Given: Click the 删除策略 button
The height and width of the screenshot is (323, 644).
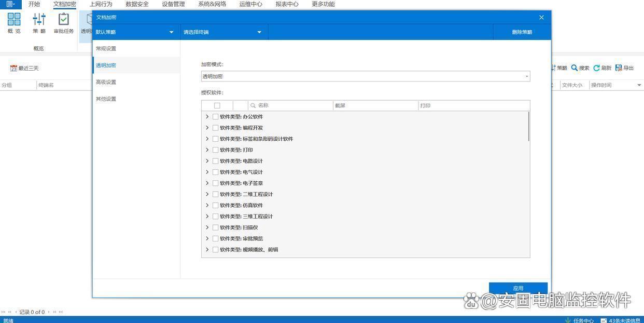Looking at the screenshot, I should (522, 32).
